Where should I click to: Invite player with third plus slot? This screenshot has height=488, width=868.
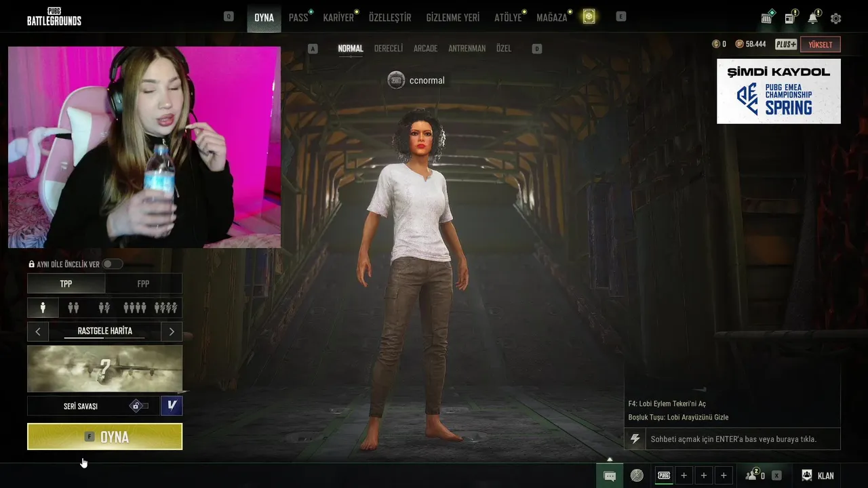724,476
